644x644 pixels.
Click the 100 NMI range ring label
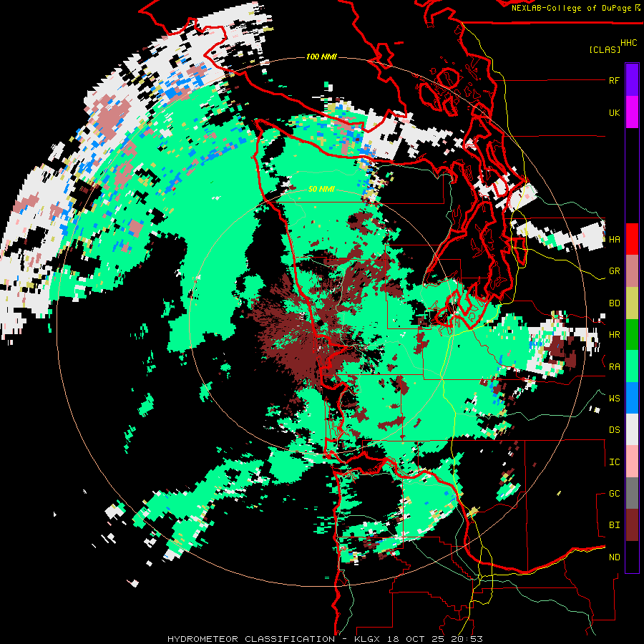tap(321, 57)
